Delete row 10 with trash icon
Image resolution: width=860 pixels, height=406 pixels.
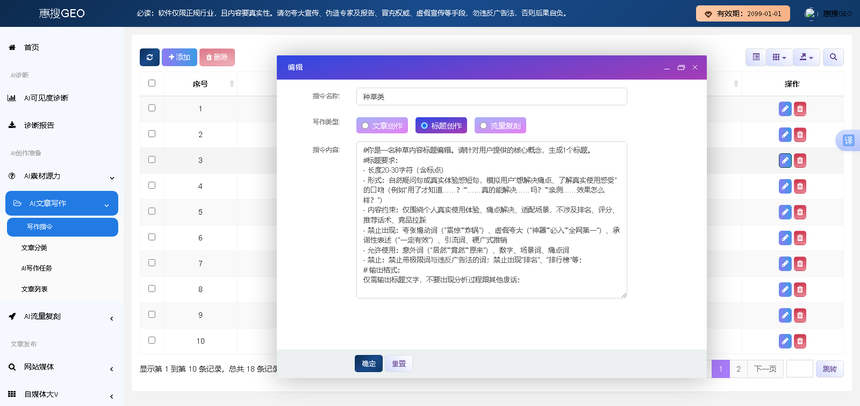pos(800,341)
